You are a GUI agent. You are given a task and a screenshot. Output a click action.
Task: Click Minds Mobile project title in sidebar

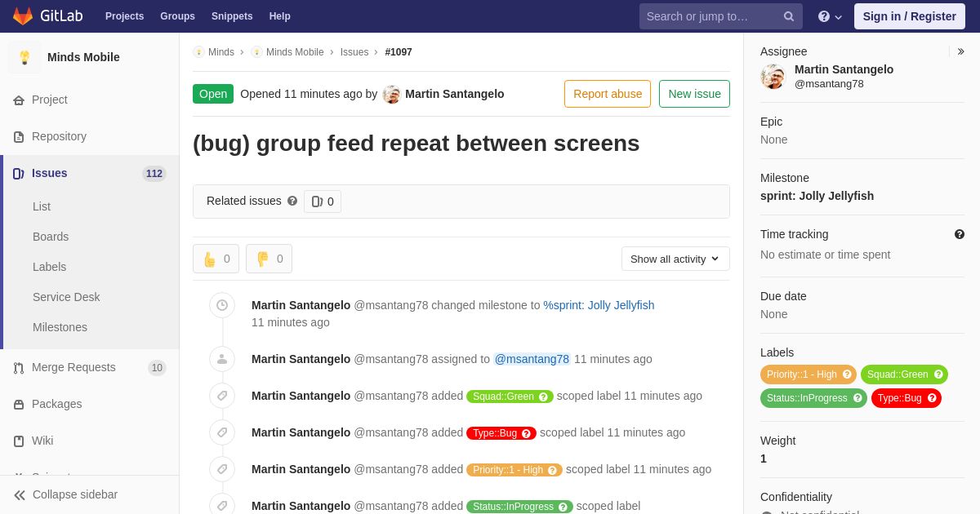pyautogui.click(x=83, y=57)
